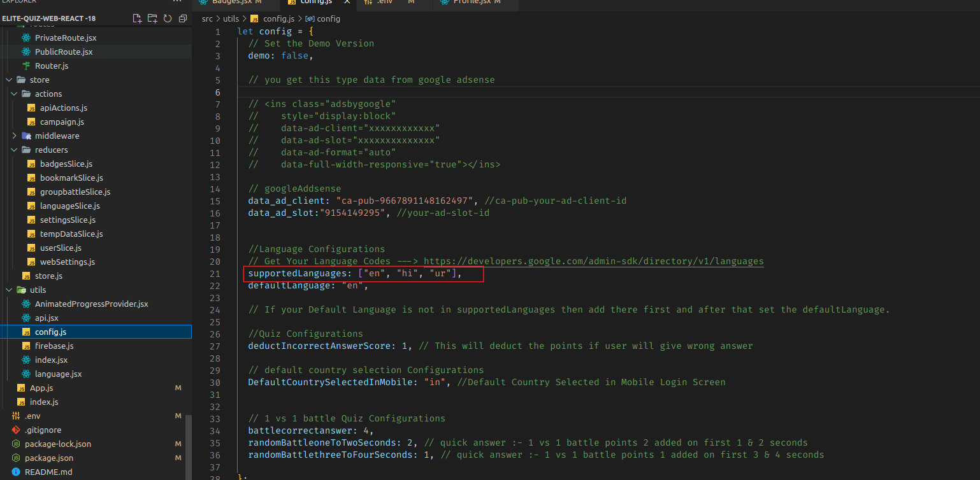Select config.js in the utils folder

pyautogui.click(x=96, y=332)
